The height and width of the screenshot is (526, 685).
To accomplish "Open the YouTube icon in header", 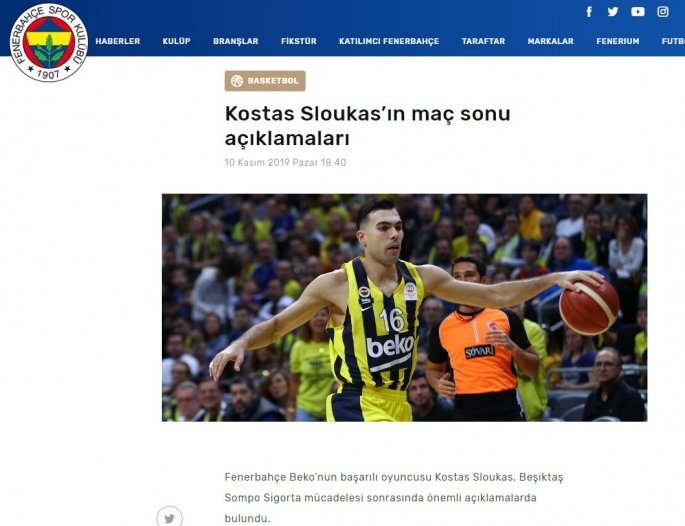I will (x=638, y=12).
